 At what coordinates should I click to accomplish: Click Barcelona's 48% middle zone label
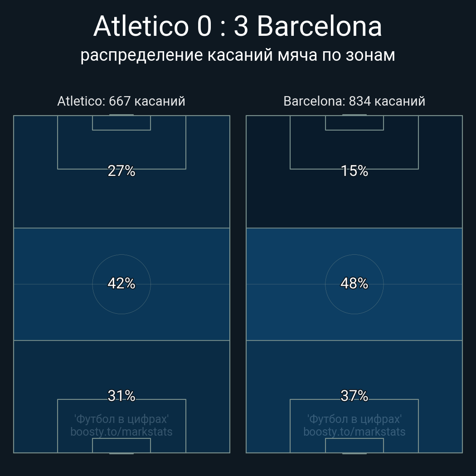coord(354,283)
